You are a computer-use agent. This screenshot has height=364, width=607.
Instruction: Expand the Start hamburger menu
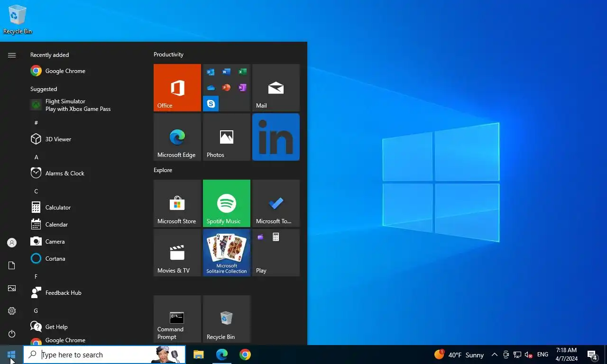coord(12,55)
